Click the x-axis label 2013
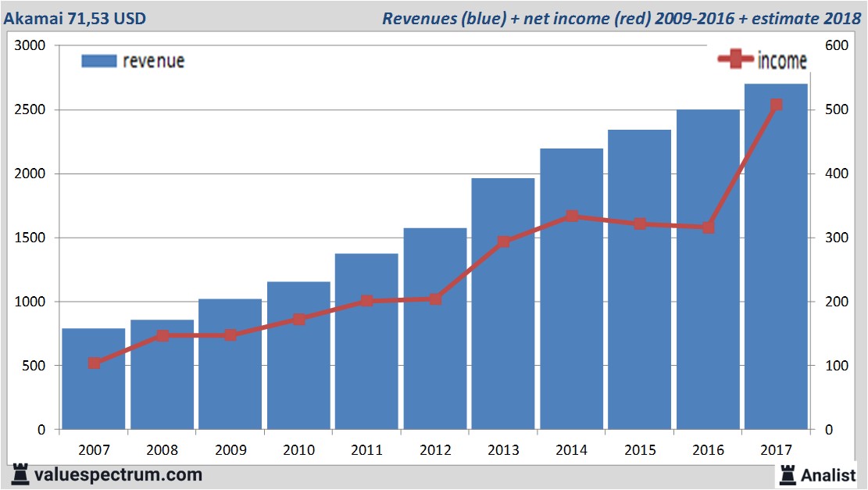This screenshot has height=490, width=868. point(504,449)
